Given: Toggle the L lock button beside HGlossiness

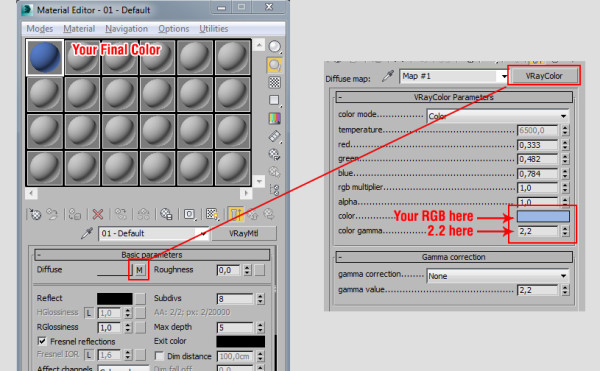Looking at the screenshot, I should pyautogui.click(x=89, y=313).
